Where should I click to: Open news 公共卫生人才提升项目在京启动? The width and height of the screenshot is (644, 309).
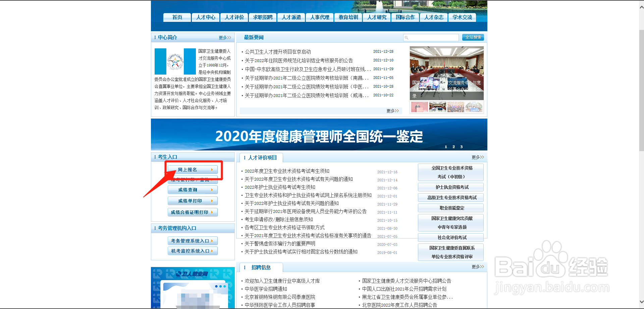tap(278, 52)
